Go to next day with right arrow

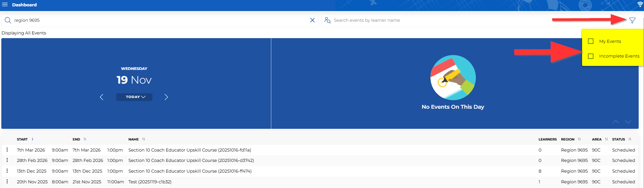pos(166,97)
